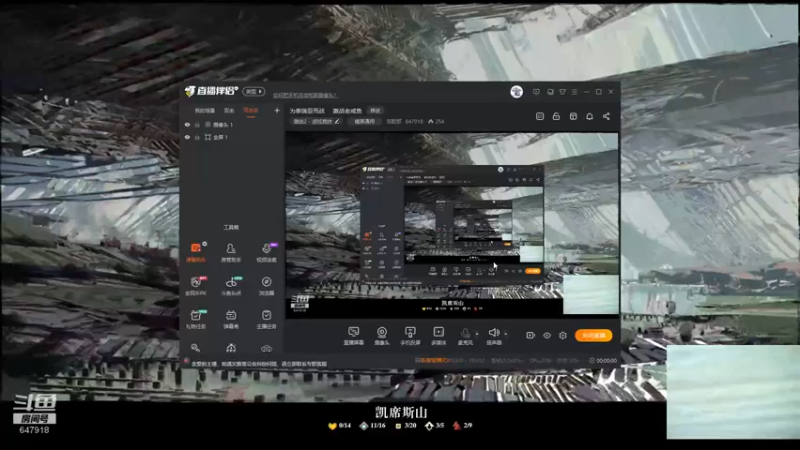
Task: Add a 直播弹幕 source
Action: pyautogui.click(x=354, y=336)
